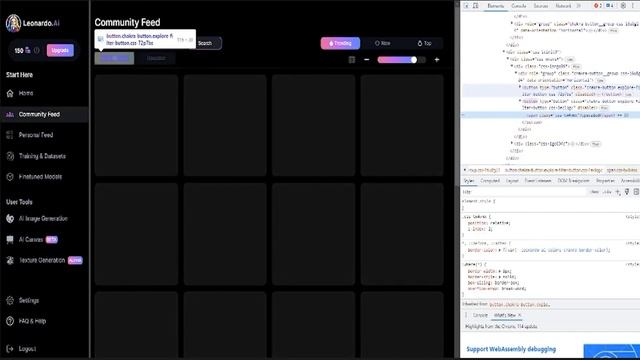Click the Texture Generation icon

coord(10,260)
